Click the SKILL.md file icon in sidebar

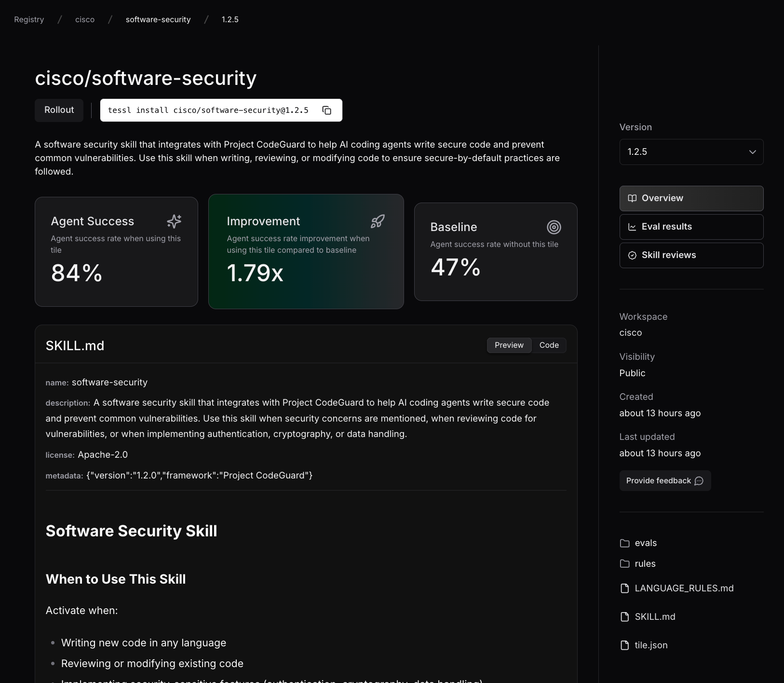click(625, 617)
